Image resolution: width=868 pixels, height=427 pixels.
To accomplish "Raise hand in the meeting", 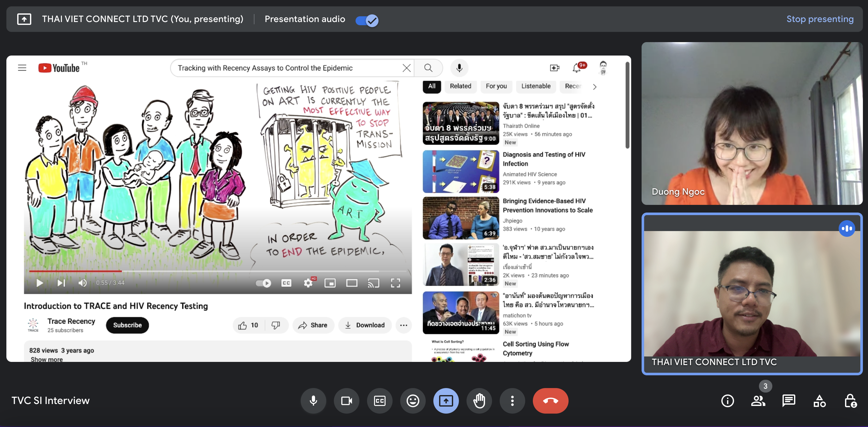I will 479,401.
